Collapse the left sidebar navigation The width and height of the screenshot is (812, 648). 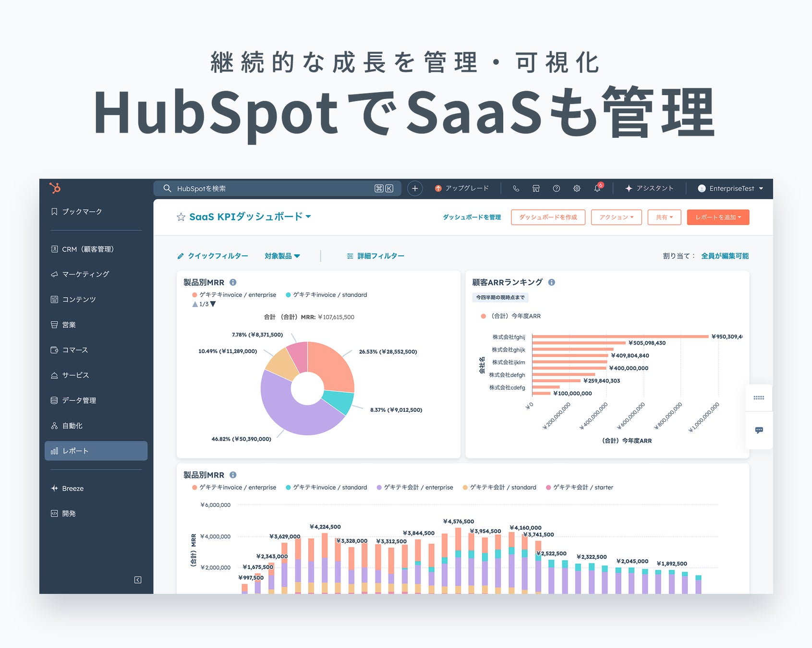[139, 580]
